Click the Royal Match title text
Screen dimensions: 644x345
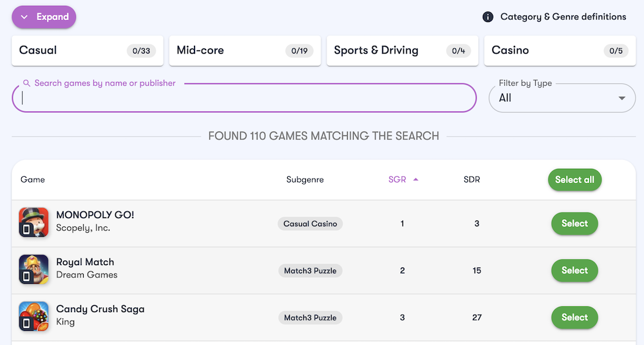85,262
